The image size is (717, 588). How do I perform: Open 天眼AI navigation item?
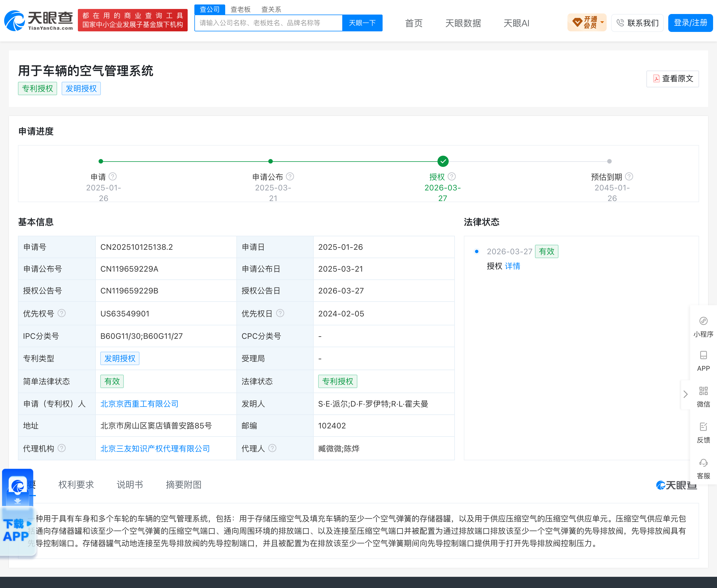[516, 23]
